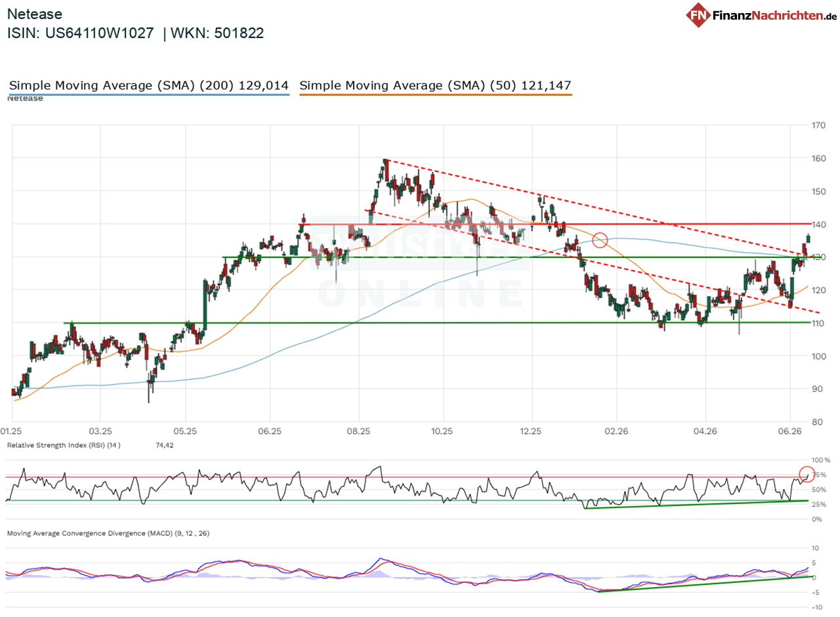Click the 06.26 date axis label

[789, 431]
